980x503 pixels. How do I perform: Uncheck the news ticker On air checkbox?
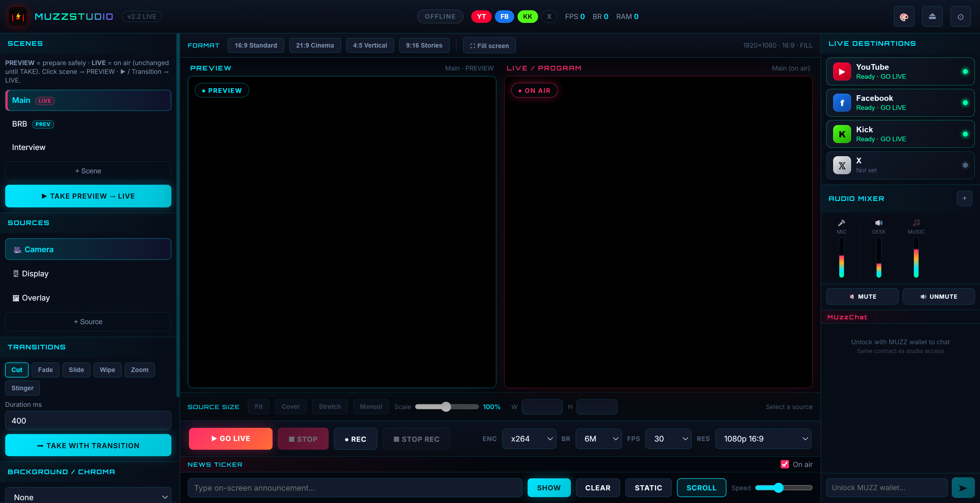click(785, 464)
